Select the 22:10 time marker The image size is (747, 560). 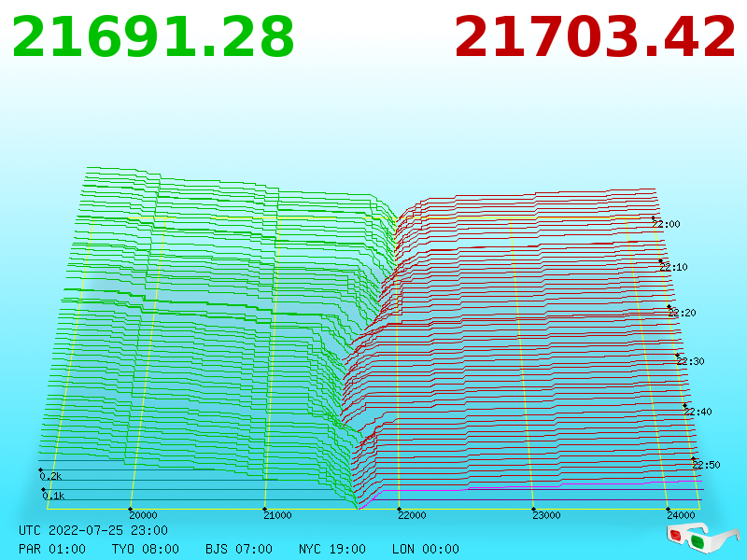(673, 267)
